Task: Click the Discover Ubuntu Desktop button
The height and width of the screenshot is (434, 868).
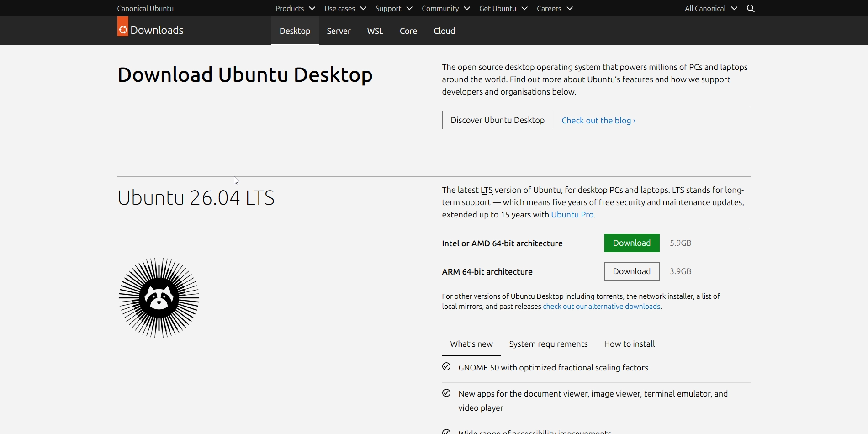Action: coord(498,120)
